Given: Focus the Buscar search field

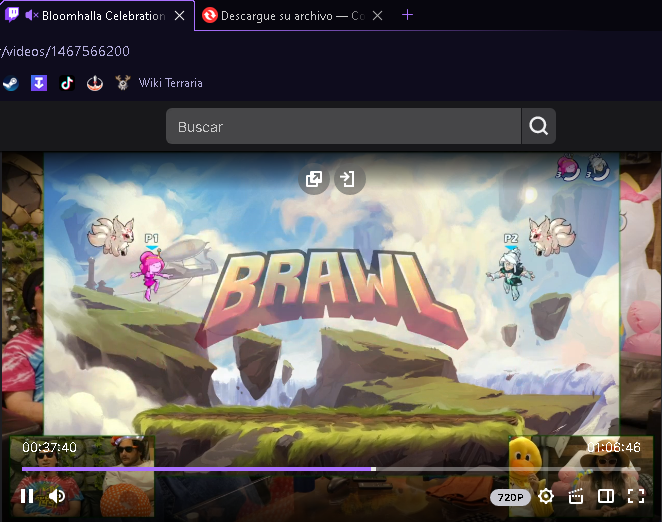Looking at the screenshot, I should click(343, 126).
